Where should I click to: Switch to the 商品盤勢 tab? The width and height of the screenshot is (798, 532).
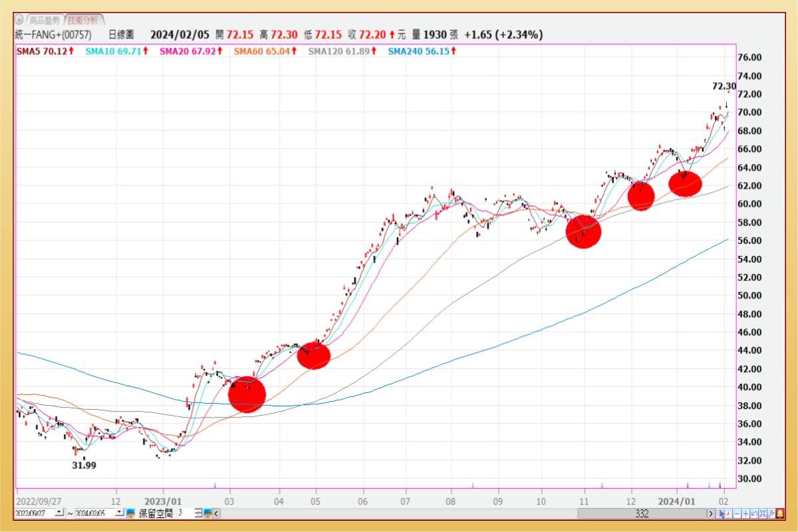[45, 20]
